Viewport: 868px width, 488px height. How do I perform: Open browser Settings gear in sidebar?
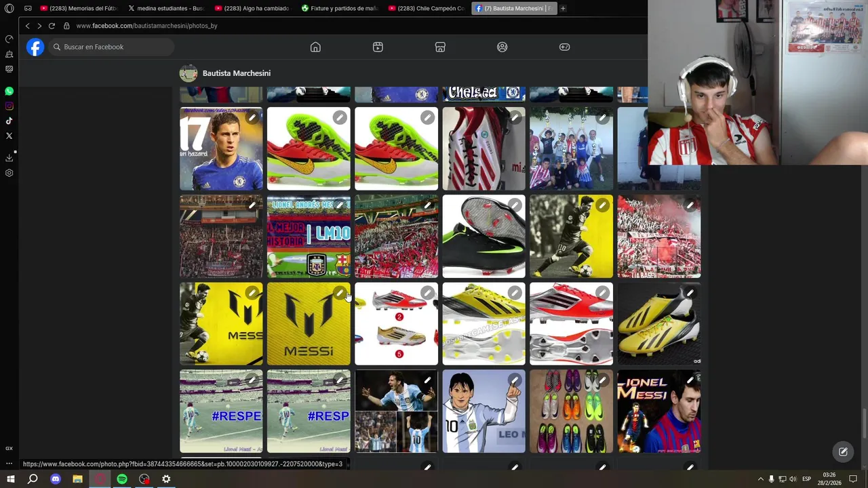coord(9,173)
